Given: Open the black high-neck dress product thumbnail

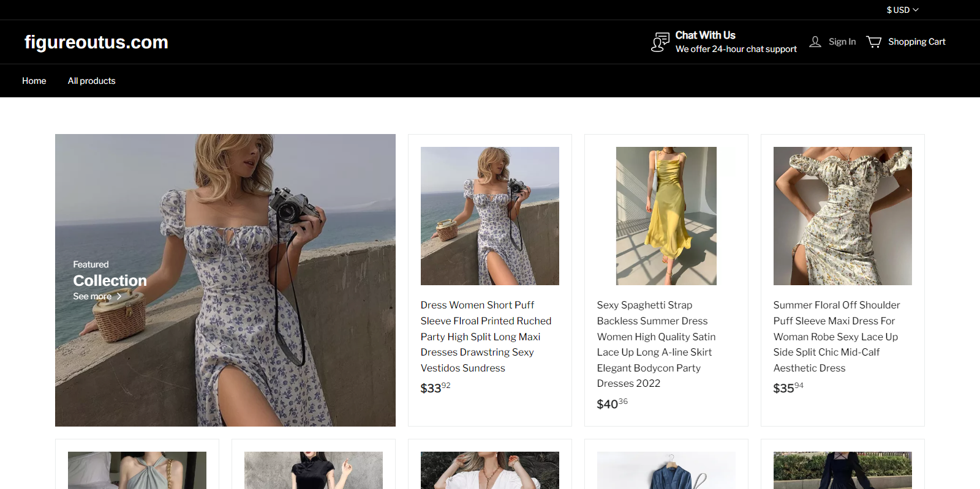Looking at the screenshot, I should 314,470.
